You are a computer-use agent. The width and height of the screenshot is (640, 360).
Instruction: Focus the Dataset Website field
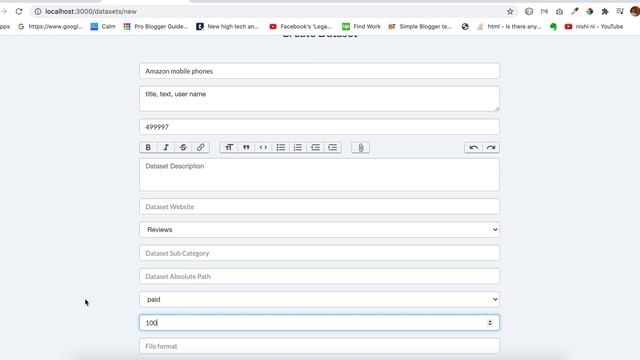[319, 207]
